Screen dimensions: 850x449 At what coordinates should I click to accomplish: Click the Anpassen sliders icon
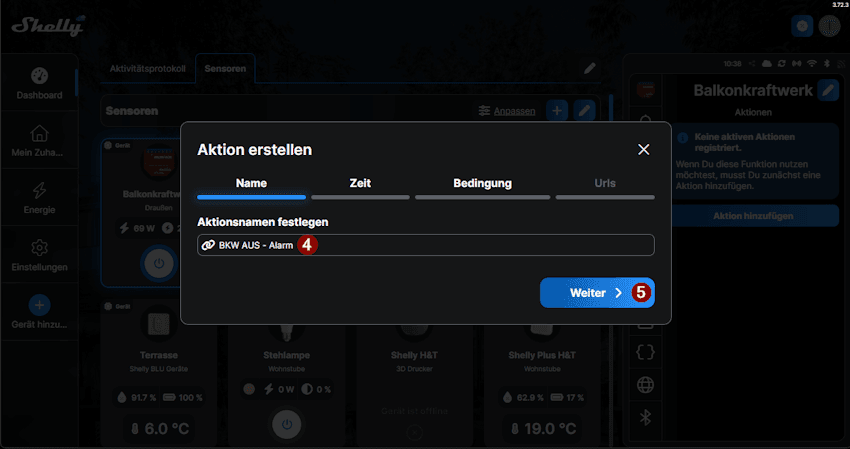coord(484,111)
